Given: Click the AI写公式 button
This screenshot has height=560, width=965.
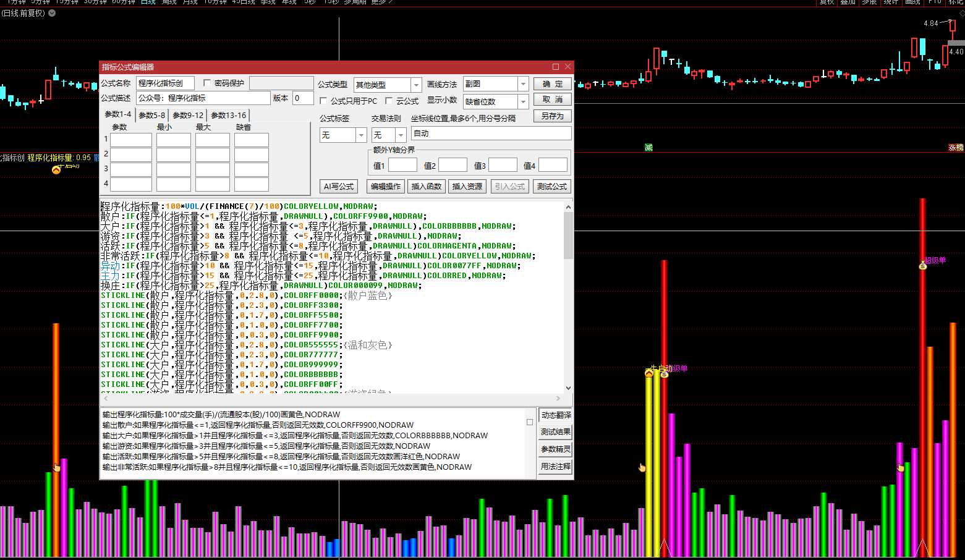Looking at the screenshot, I should tap(339, 186).
